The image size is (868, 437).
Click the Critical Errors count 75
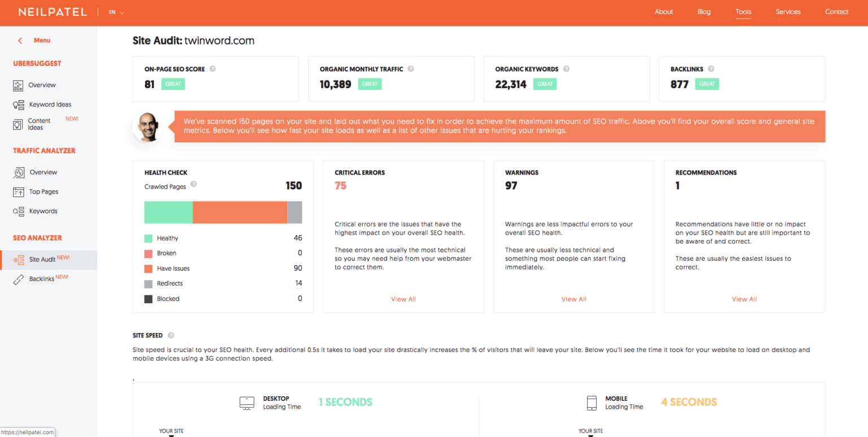pyautogui.click(x=341, y=186)
